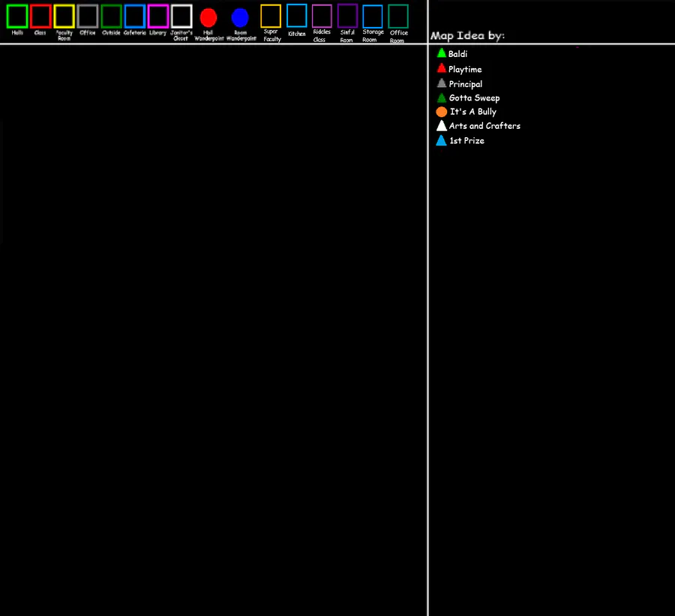Click the '1st Prize' legend label

467,141
